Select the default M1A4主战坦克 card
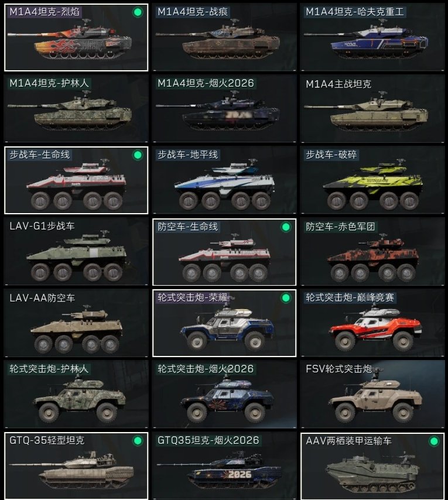Image resolution: width=448 pixels, height=500 pixels. tap(372, 109)
